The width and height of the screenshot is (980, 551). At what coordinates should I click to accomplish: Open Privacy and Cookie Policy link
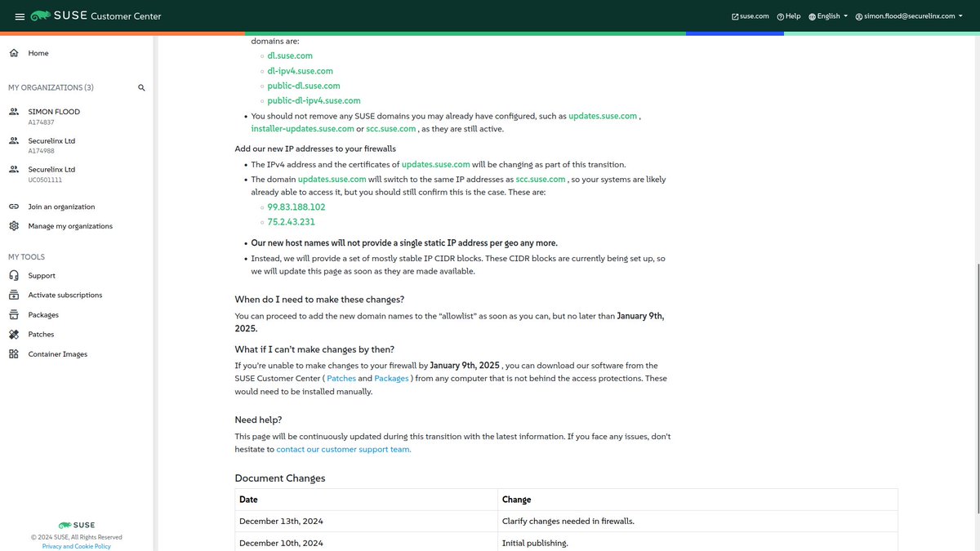pyautogui.click(x=77, y=546)
